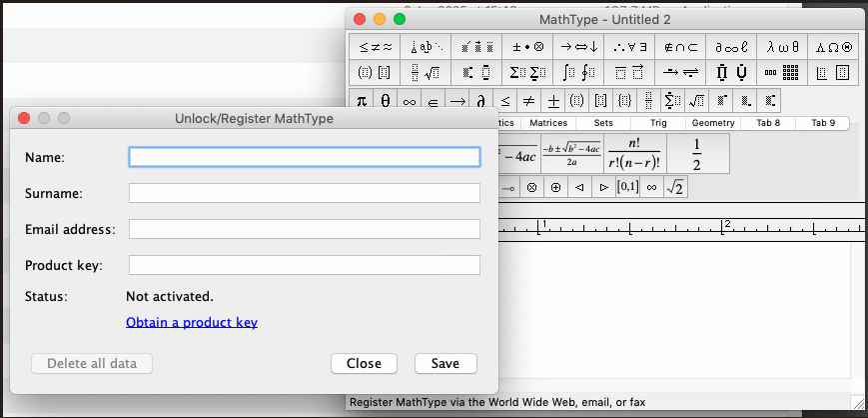Open the fence templates palette
Viewport: 868px width, 418px height.
tap(375, 73)
